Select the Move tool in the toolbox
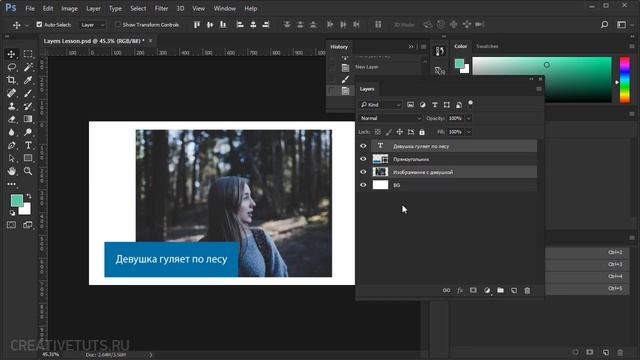 click(11, 54)
